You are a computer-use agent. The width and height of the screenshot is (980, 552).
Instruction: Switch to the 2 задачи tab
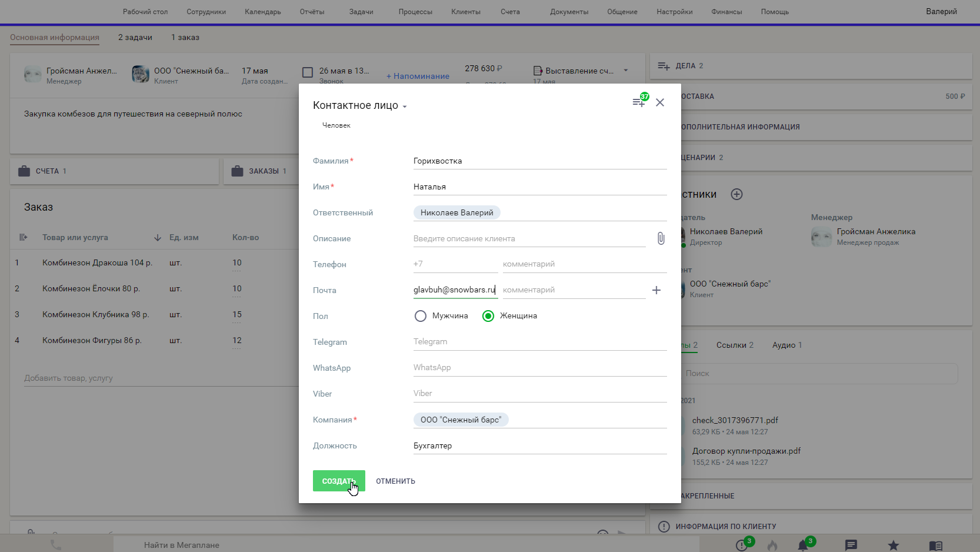pyautogui.click(x=135, y=38)
